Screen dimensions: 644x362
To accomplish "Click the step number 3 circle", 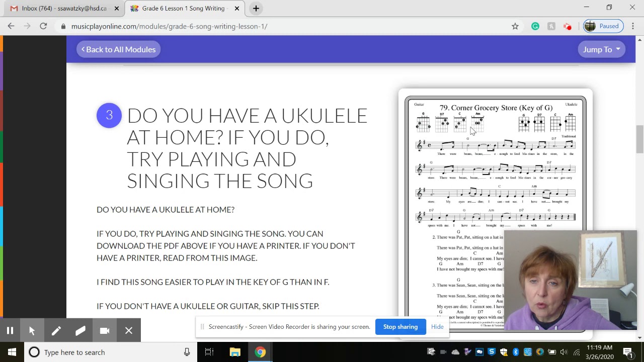I will click(x=109, y=116).
